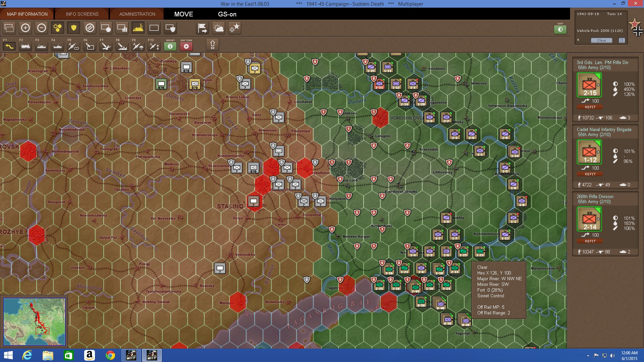
Task: Click the flag with arrow icon
Action: [x=203, y=28]
